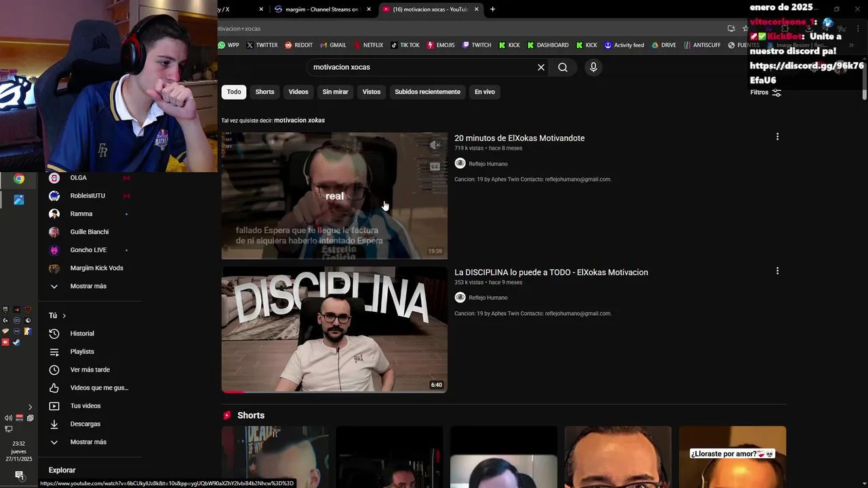
Task: Click the Photos app icon in the taskbar
Action: (19, 200)
